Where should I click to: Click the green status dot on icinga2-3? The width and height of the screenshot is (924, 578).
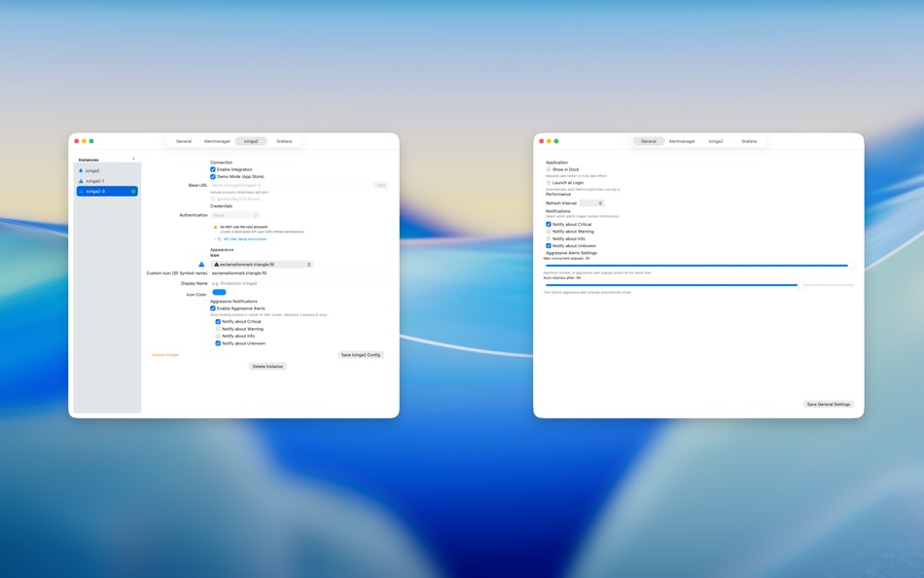pyautogui.click(x=134, y=192)
